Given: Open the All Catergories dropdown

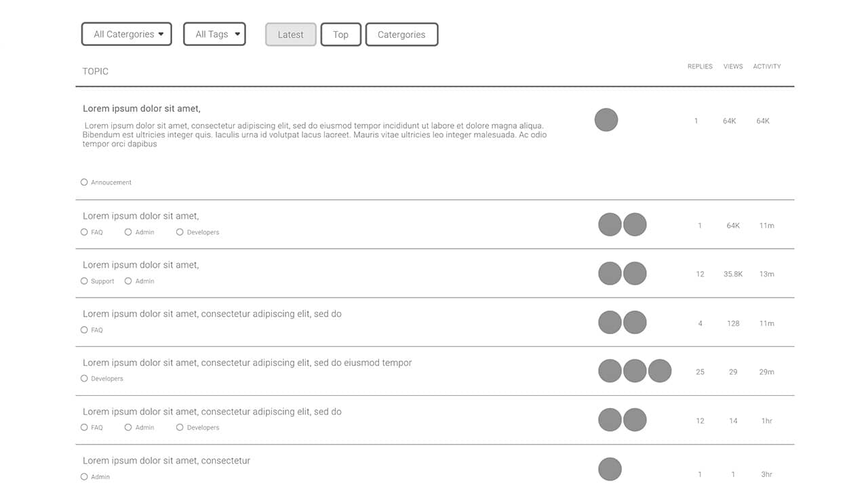Looking at the screenshot, I should [127, 35].
